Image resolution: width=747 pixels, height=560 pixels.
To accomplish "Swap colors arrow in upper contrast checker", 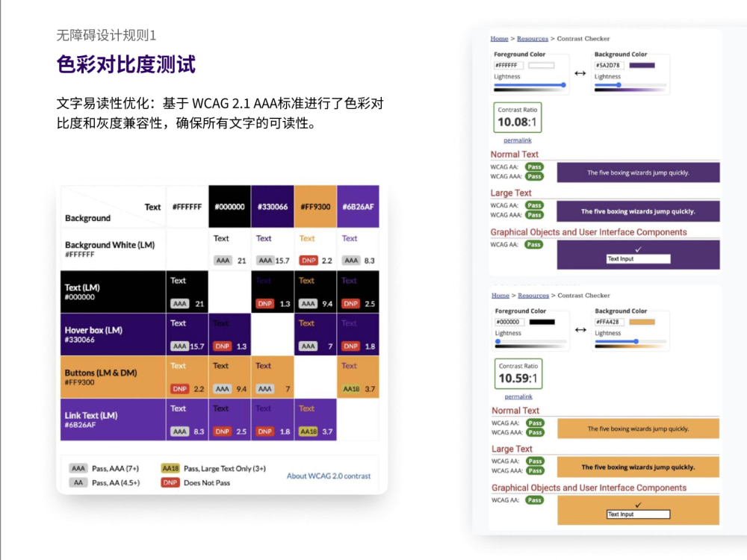I will coord(580,73).
